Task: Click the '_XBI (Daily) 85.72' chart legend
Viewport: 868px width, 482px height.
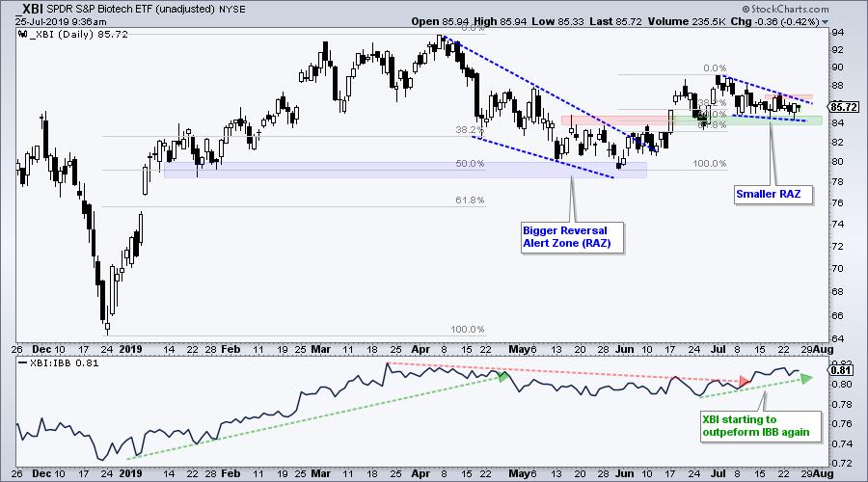Action: click(x=73, y=34)
